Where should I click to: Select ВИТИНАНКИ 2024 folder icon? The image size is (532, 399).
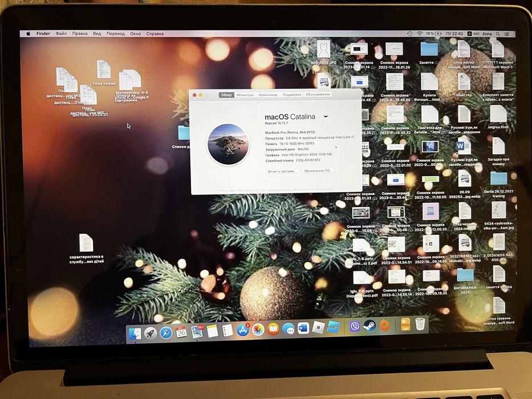(x=465, y=275)
